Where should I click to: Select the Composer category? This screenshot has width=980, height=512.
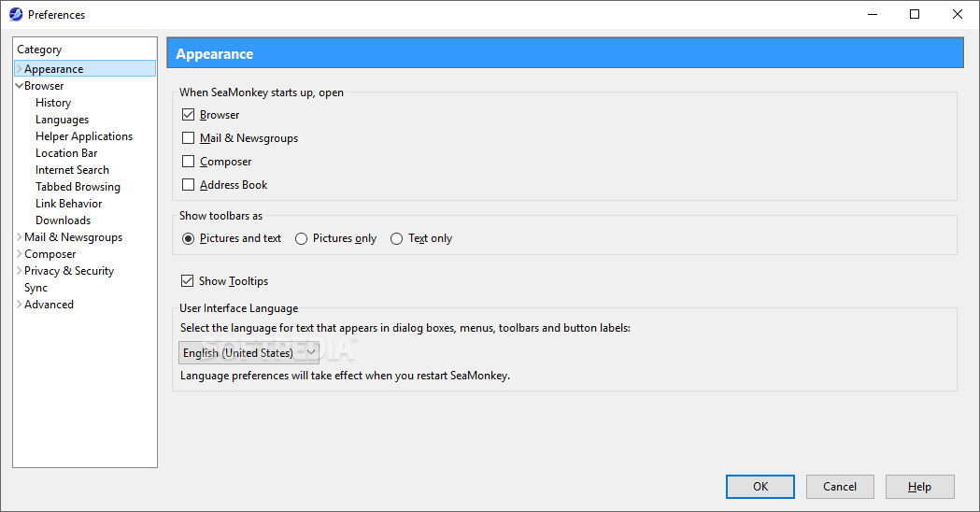coord(50,254)
